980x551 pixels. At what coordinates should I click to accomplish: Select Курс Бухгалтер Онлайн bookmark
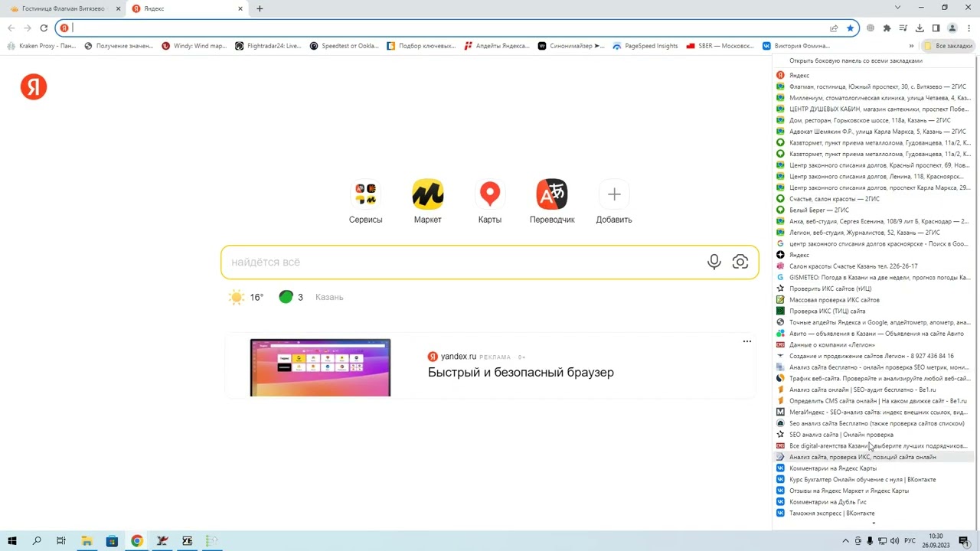(874, 479)
